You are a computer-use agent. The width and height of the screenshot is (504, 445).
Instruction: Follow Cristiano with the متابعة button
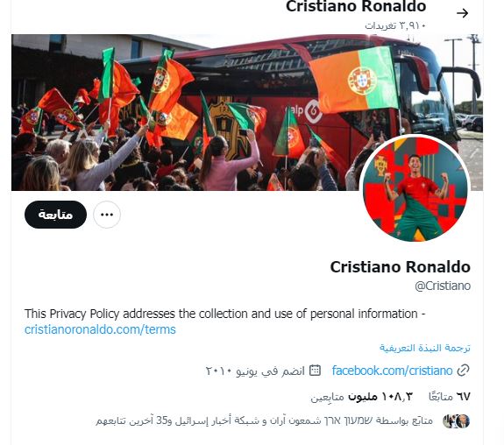[x=55, y=215]
